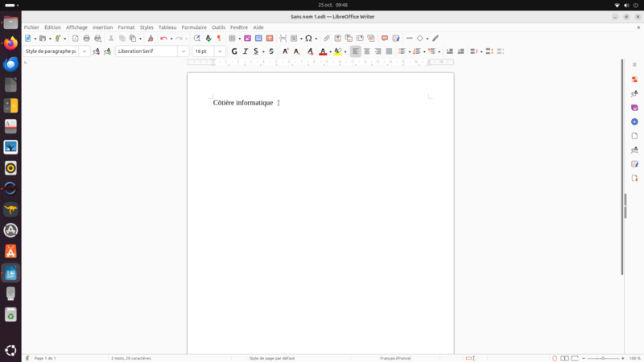This screenshot has height=362, width=644.
Task: Click the basic shapes diamond icon
Action: (419, 38)
